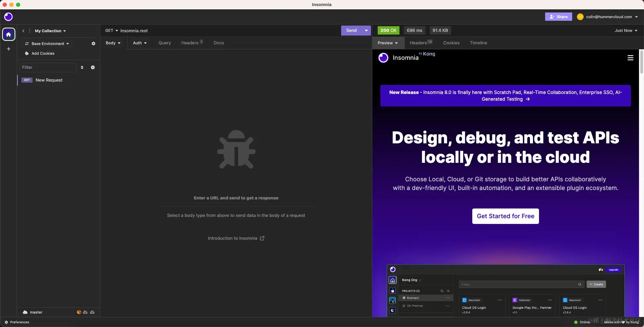The height and width of the screenshot is (327, 644).
Task: Click the response preview scrollbar
Action: [642, 62]
